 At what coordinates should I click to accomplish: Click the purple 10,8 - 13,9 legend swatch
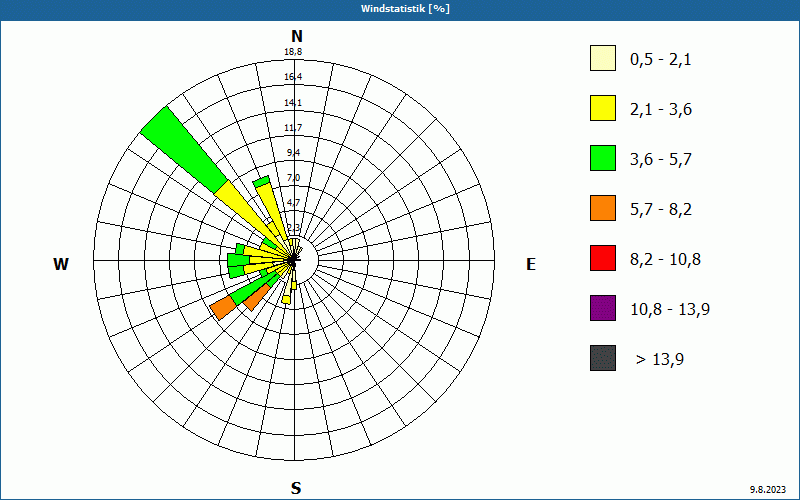tap(603, 308)
